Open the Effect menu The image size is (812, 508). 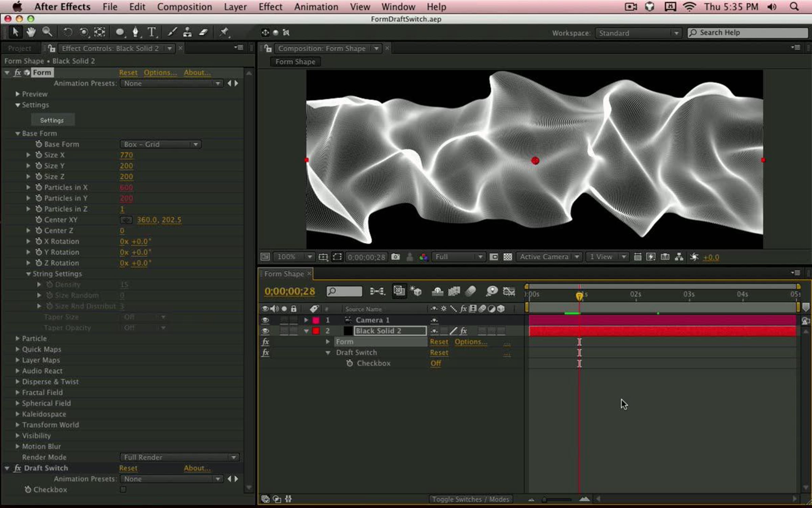pos(270,7)
